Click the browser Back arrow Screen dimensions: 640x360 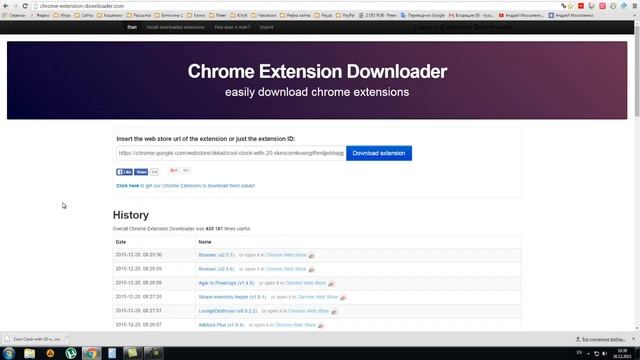6,6
